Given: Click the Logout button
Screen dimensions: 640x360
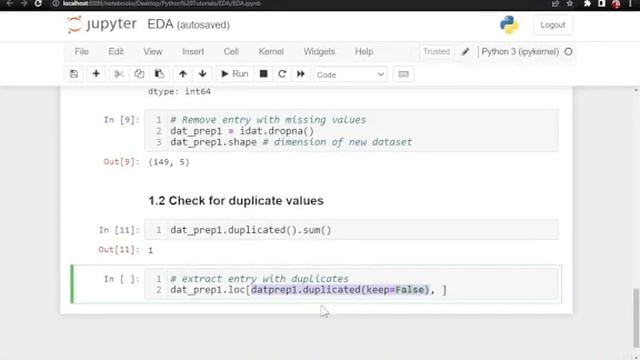Looking at the screenshot, I should pos(553,25).
